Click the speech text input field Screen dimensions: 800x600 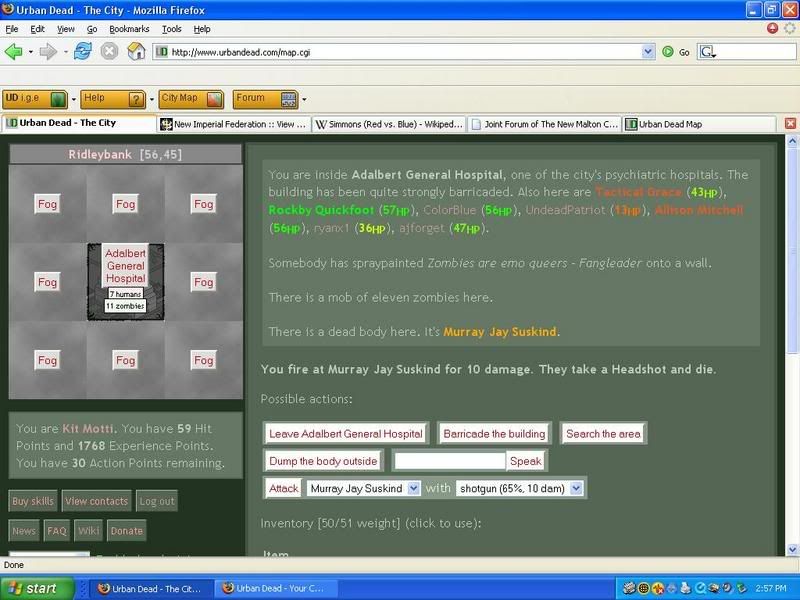pos(450,461)
